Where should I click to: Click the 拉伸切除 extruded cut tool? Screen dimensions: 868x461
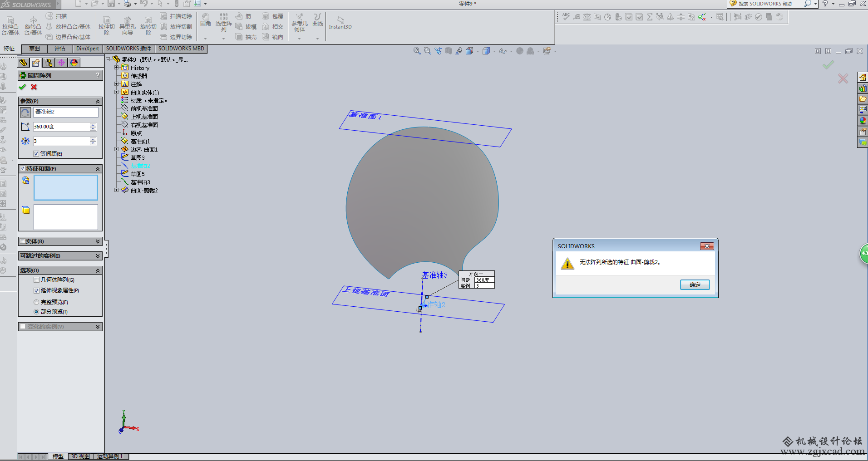[x=107, y=26]
